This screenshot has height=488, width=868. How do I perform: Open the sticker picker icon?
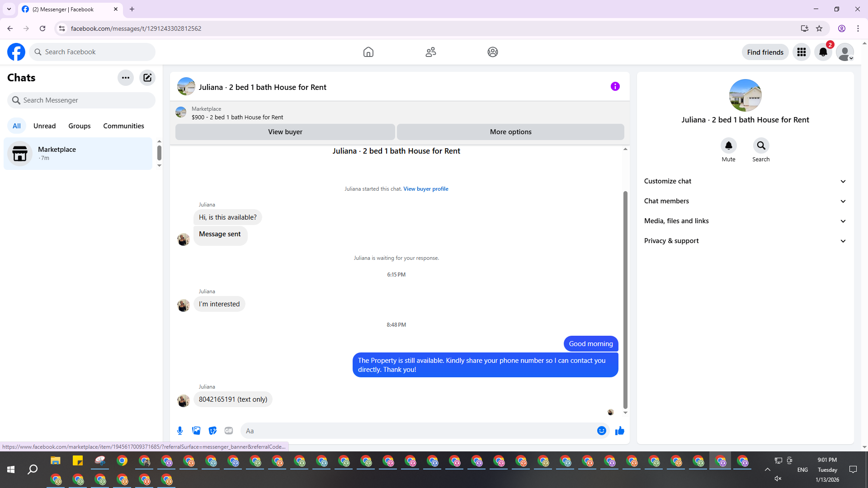(212, 431)
